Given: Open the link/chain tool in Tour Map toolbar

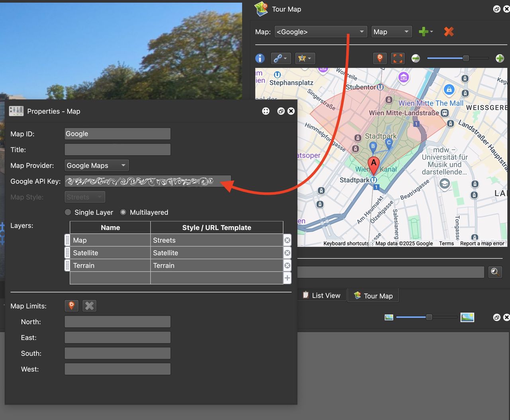Looking at the screenshot, I should pyautogui.click(x=279, y=58).
